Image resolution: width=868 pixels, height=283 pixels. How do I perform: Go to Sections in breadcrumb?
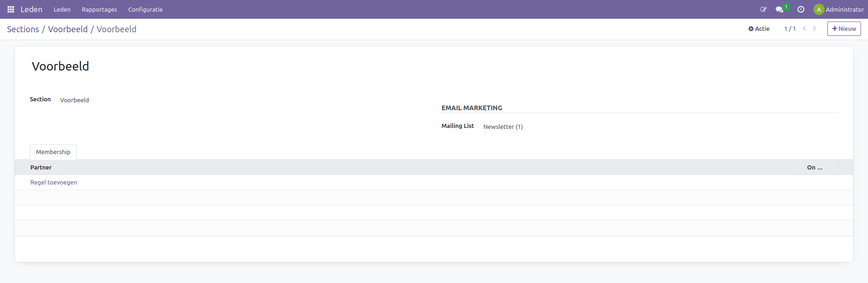tap(23, 29)
